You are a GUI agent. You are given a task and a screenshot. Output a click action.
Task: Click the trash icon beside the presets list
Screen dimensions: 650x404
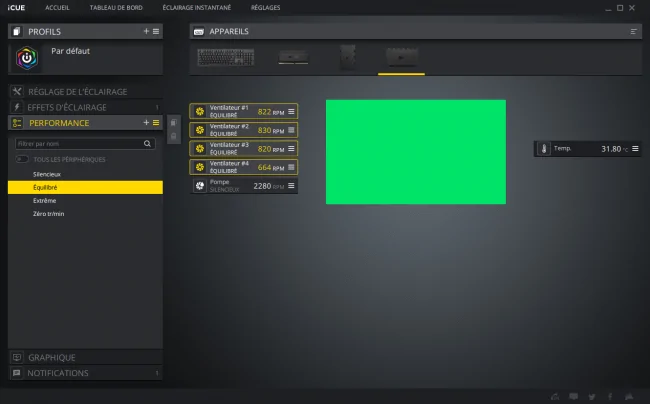click(x=174, y=136)
